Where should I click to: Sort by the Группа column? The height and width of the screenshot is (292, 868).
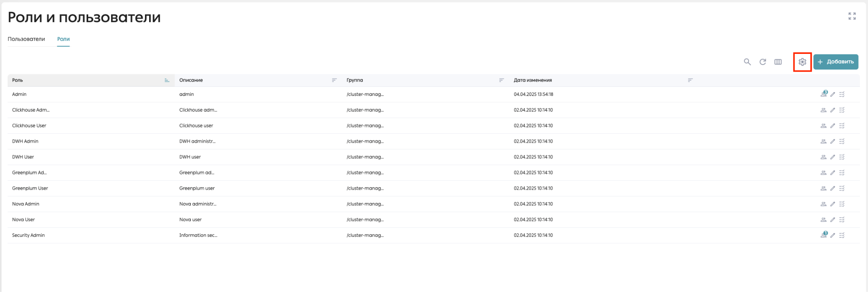click(501, 80)
